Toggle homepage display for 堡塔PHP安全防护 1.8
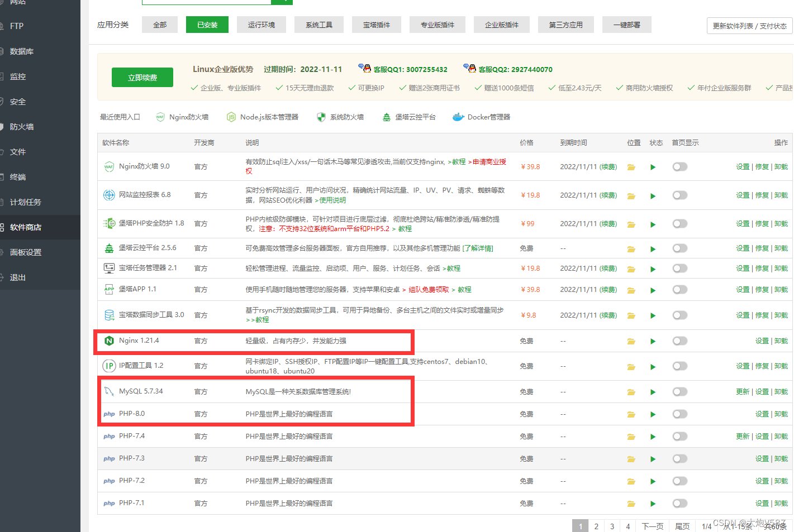This screenshot has height=532, width=794. (x=679, y=223)
